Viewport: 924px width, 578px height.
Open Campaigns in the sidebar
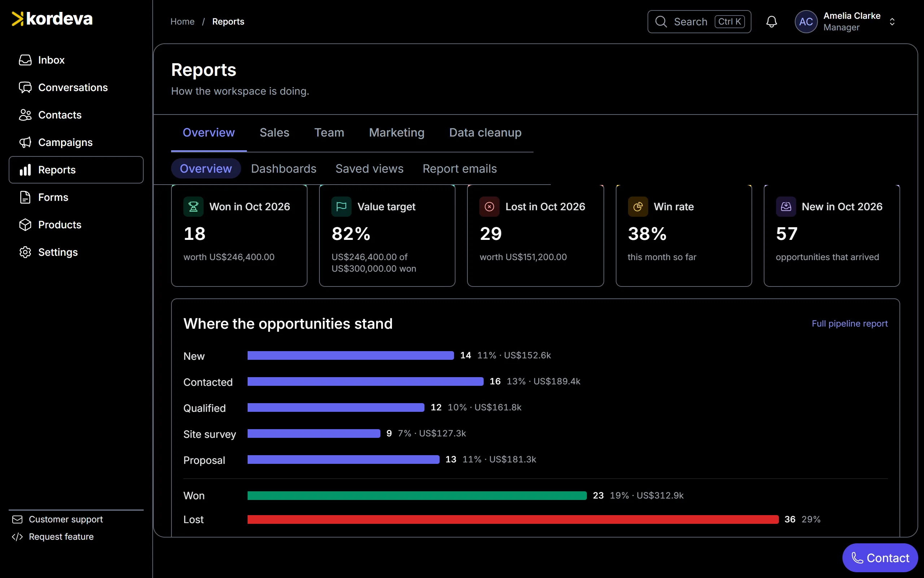point(76,143)
